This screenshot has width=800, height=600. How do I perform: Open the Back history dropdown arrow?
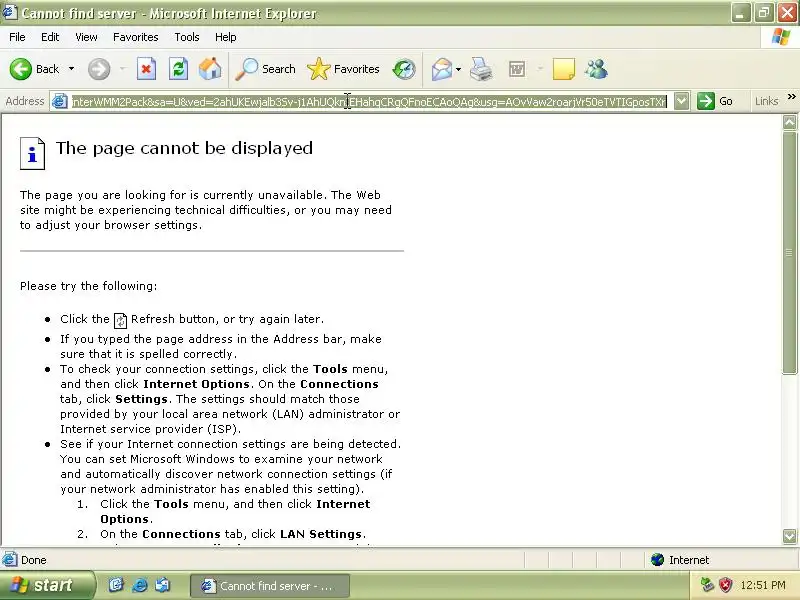pos(71,69)
